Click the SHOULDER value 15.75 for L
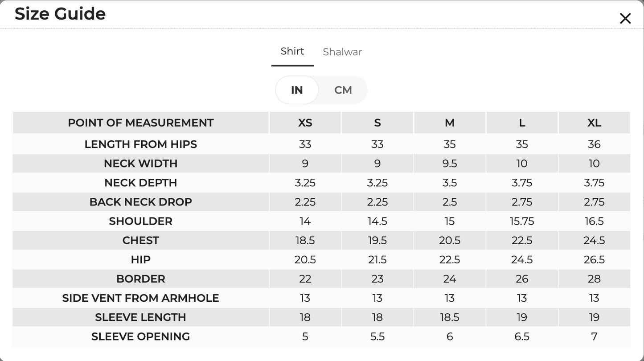644x361 pixels. (522, 221)
